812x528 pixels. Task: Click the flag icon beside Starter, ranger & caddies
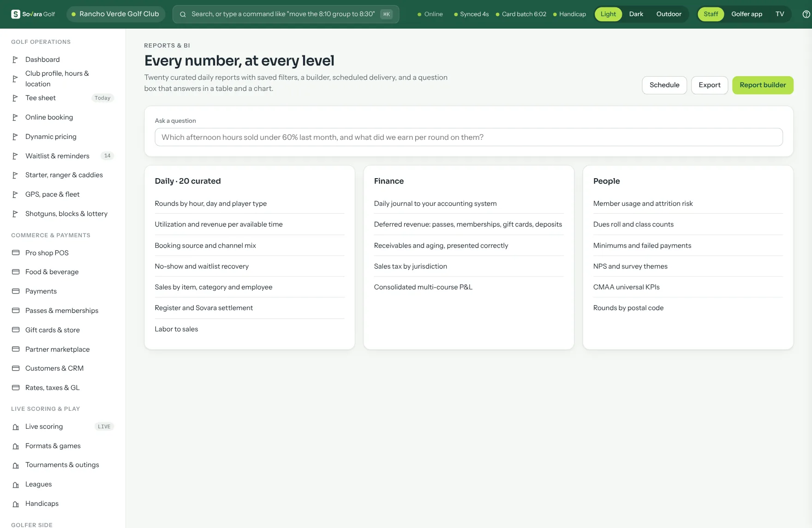[x=15, y=175]
